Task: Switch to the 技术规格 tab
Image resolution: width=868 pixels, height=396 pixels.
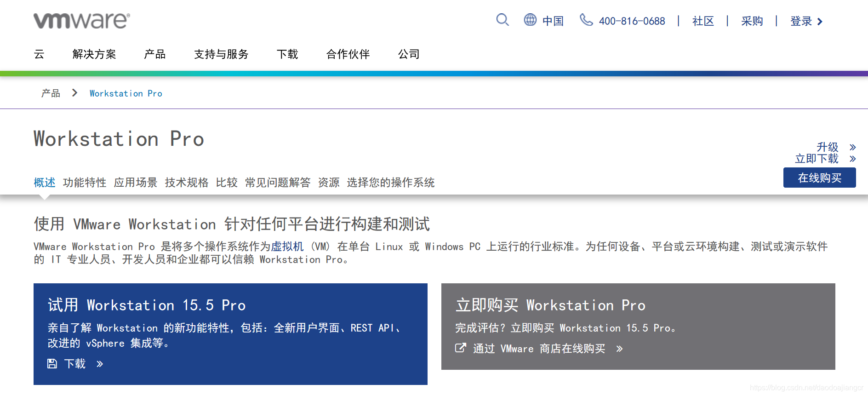Action: (187, 183)
